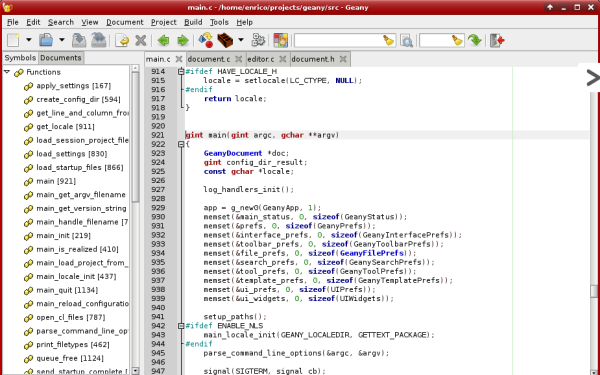Select main_quit [1134] in symbol list
This screenshot has height=375, width=600.
(67, 290)
